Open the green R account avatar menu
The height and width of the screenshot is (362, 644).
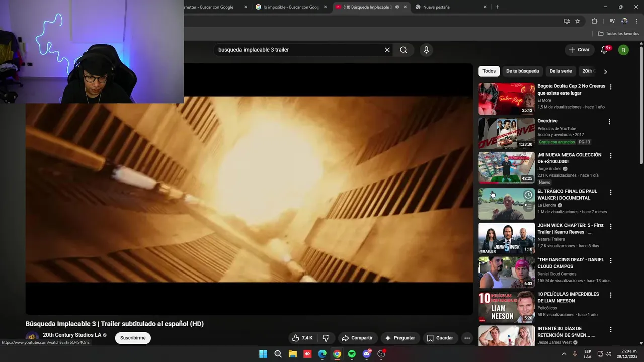(x=623, y=50)
